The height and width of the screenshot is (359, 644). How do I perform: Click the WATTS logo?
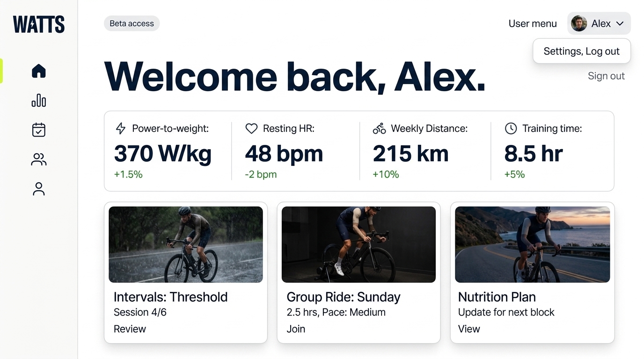click(x=39, y=24)
